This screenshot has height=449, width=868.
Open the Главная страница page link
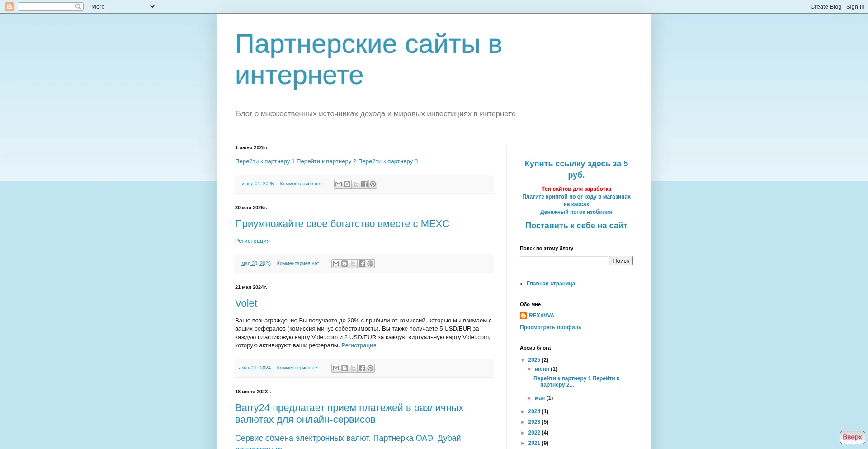tap(551, 284)
